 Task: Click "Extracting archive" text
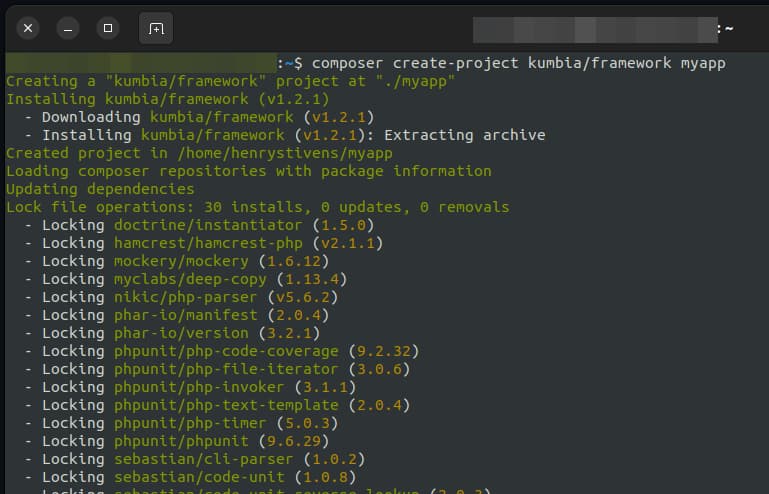coord(465,135)
